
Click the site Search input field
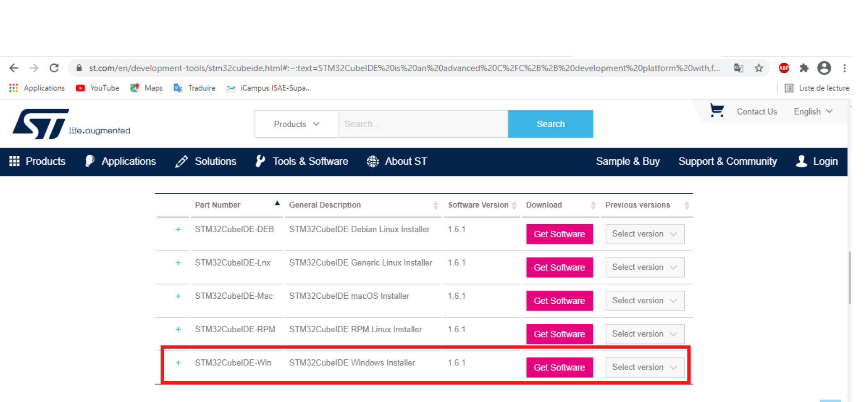tap(423, 124)
